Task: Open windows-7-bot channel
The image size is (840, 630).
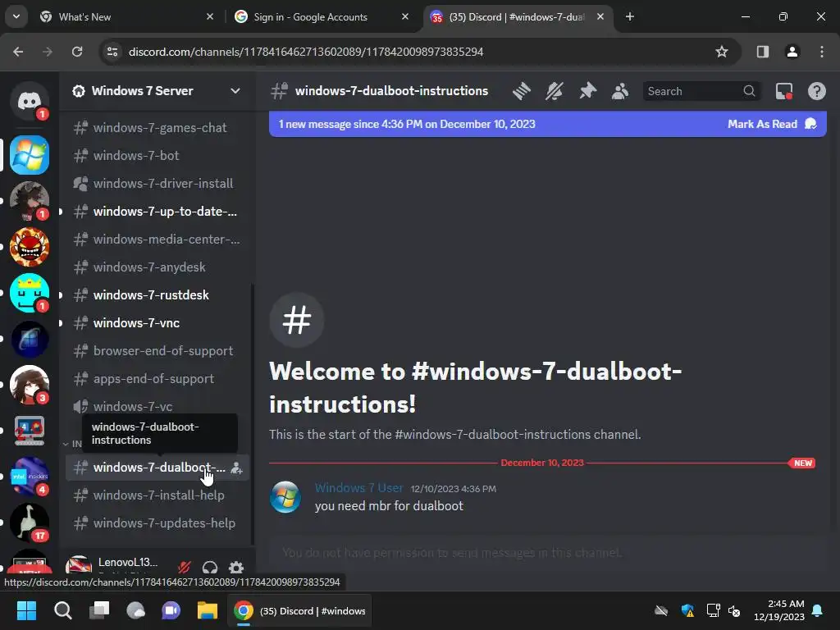Action: [x=157, y=155]
